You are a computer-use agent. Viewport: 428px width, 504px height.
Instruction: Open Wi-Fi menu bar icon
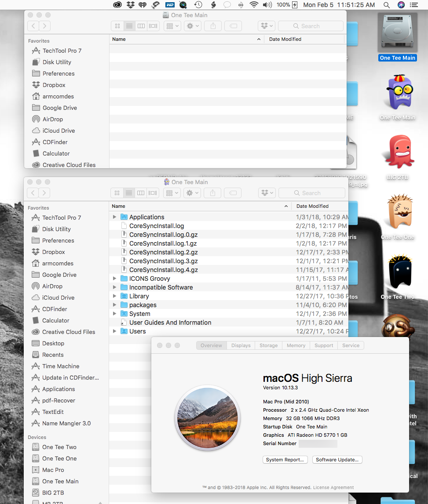pyautogui.click(x=254, y=5)
